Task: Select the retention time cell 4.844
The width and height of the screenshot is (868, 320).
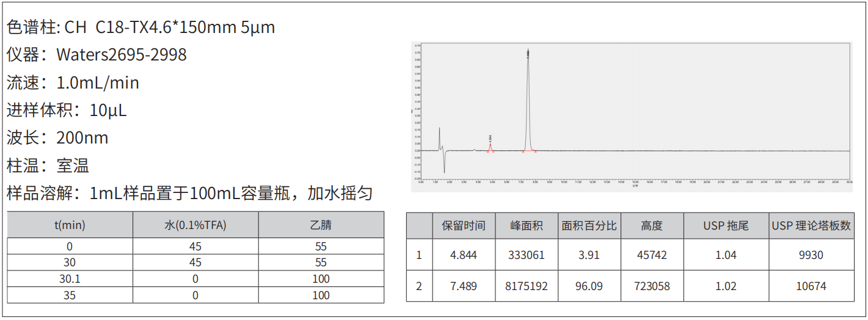Action: pyautogui.click(x=463, y=255)
